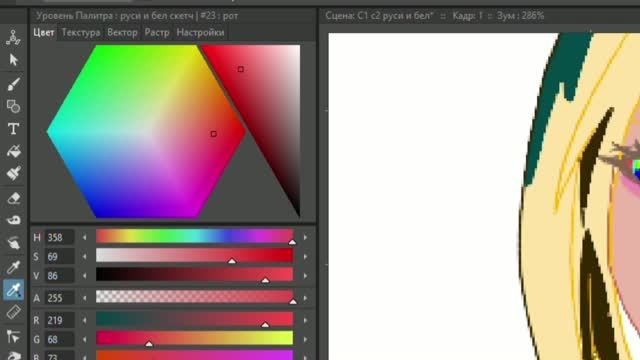Screen dimensions: 640x360
Task: Click the H value field showing 358
Action: pyautogui.click(x=59, y=237)
